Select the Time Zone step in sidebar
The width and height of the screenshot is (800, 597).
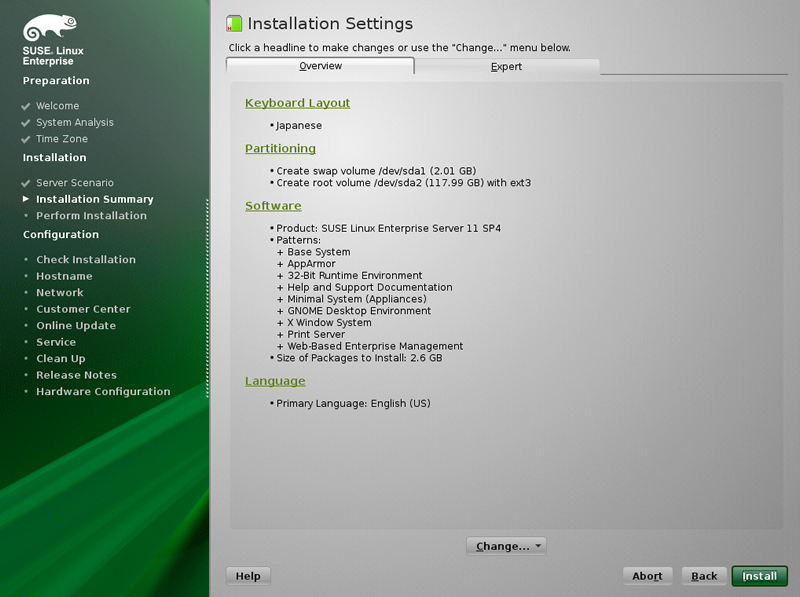(62, 139)
